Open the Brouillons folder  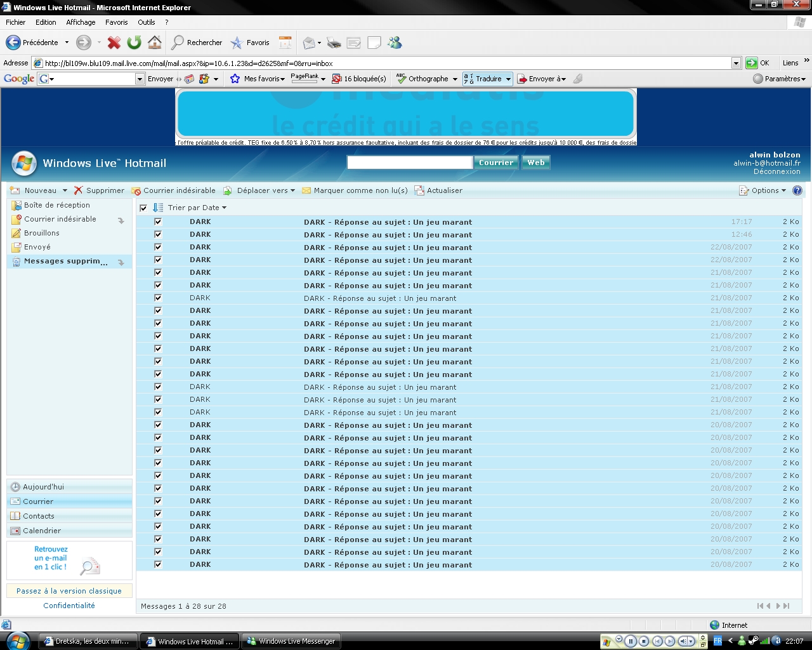pyautogui.click(x=42, y=233)
